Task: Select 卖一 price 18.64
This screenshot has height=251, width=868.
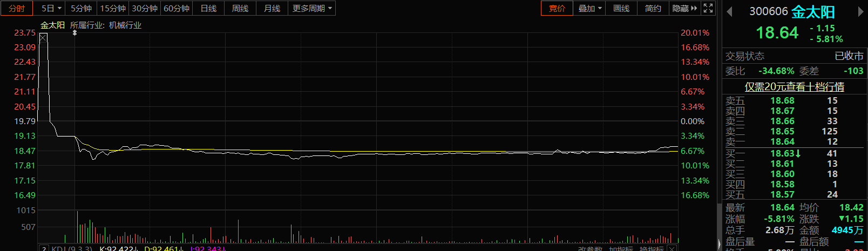Action: click(782, 141)
